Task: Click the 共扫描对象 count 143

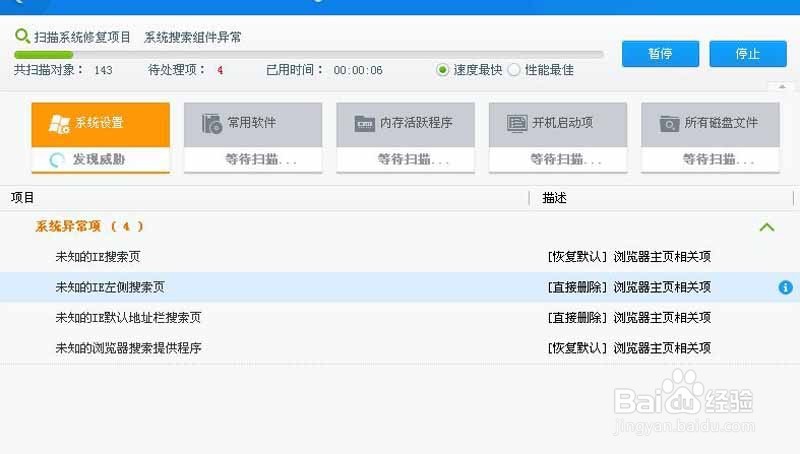Action: [x=103, y=70]
